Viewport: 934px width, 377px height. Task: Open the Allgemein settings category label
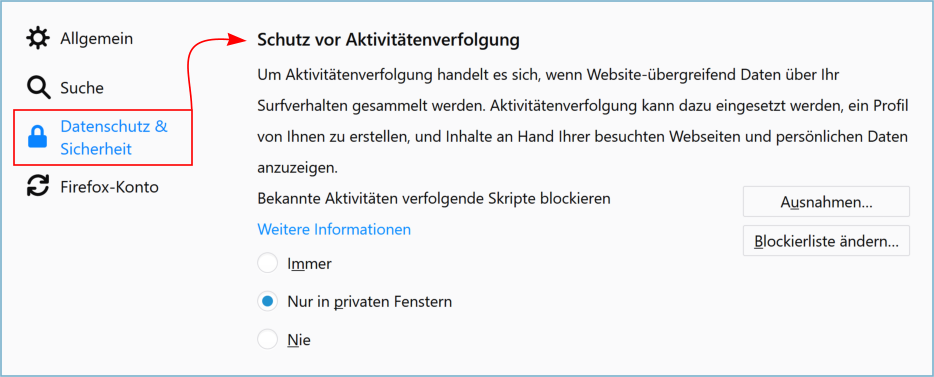[96, 39]
